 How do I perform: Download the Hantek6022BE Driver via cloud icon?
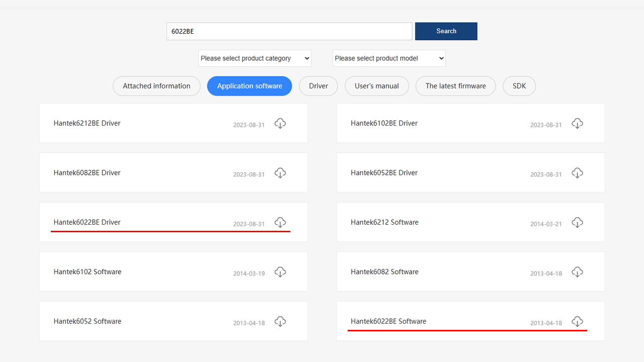point(280,222)
